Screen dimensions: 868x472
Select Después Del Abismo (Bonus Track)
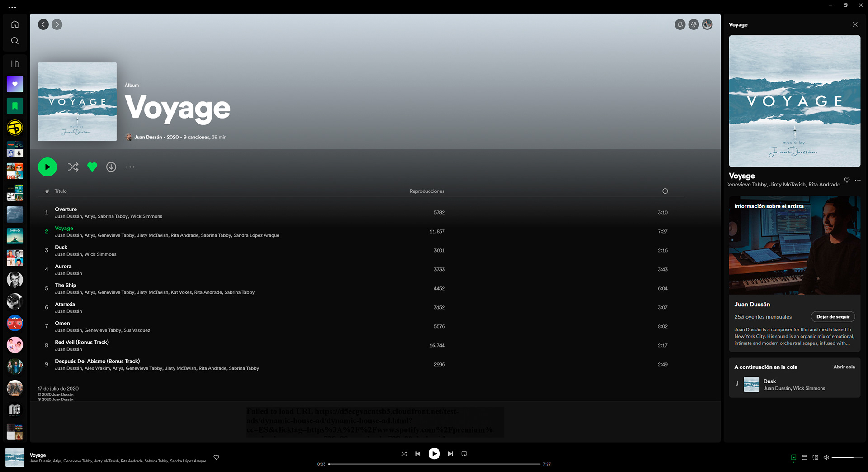(361, 365)
